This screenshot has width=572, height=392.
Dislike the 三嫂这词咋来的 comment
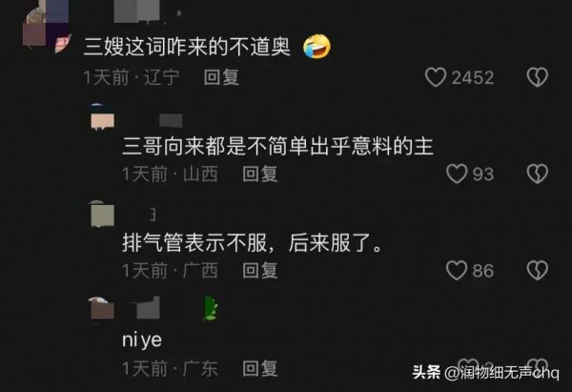(538, 77)
